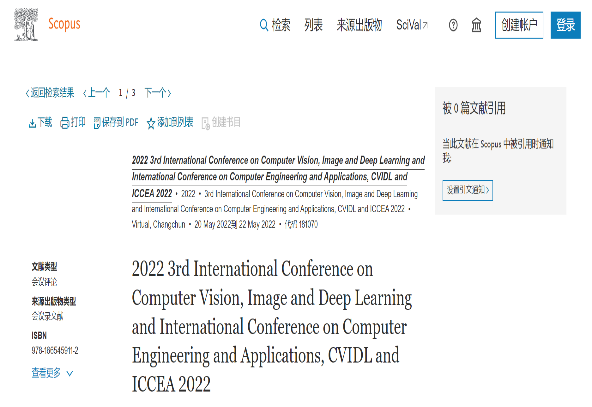Open the 来源出版物 menu item
Screen dimensions: 592x407
(x=359, y=25)
